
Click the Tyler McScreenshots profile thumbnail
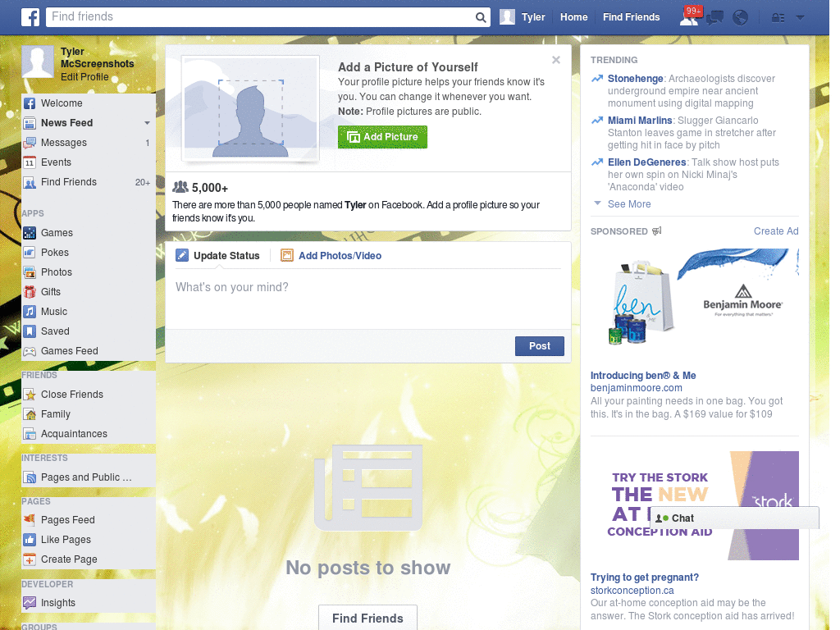point(38,62)
